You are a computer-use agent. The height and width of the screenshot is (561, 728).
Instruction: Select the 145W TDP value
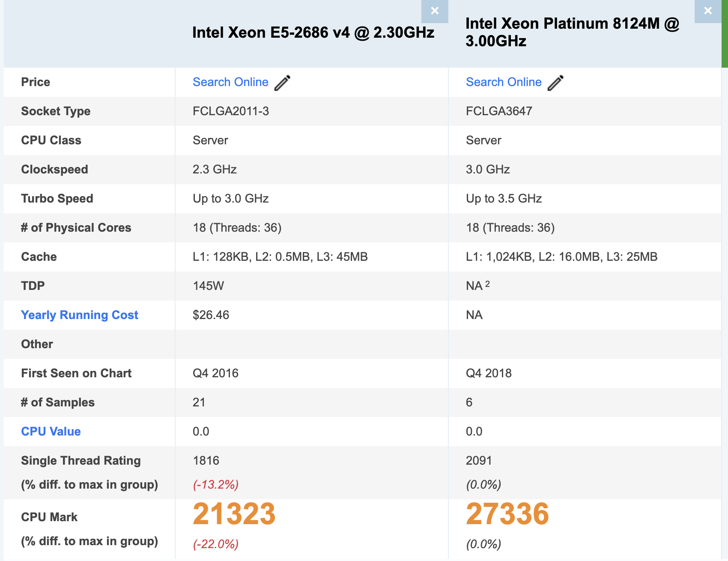[208, 286]
